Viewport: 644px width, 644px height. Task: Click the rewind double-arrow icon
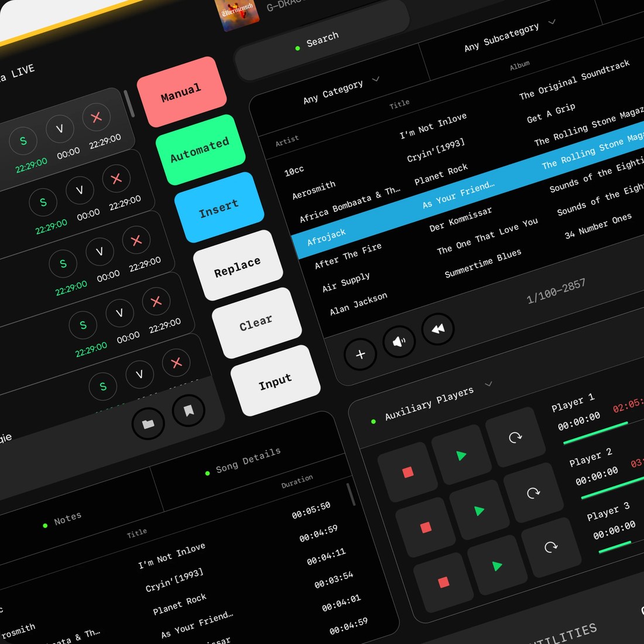click(438, 328)
